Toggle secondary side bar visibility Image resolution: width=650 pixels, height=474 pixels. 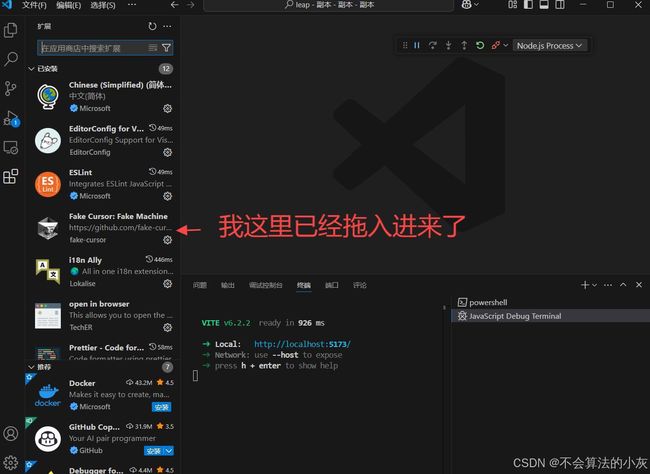pos(560,5)
